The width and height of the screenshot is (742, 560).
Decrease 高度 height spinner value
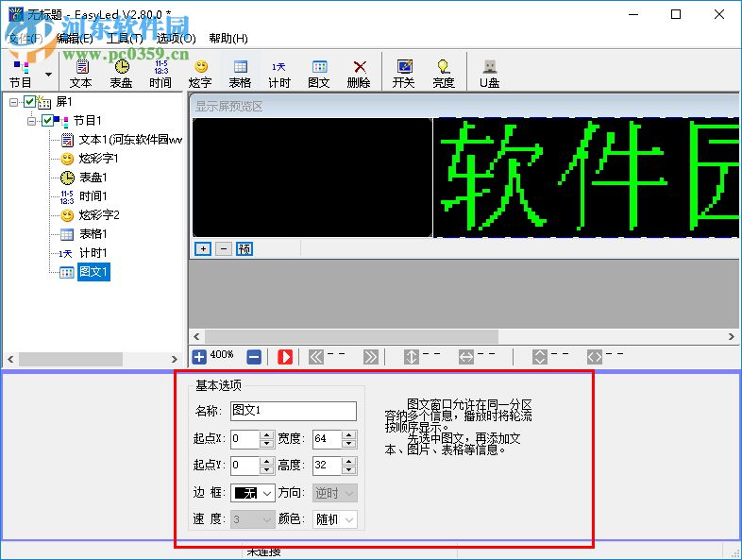coord(349,470)
